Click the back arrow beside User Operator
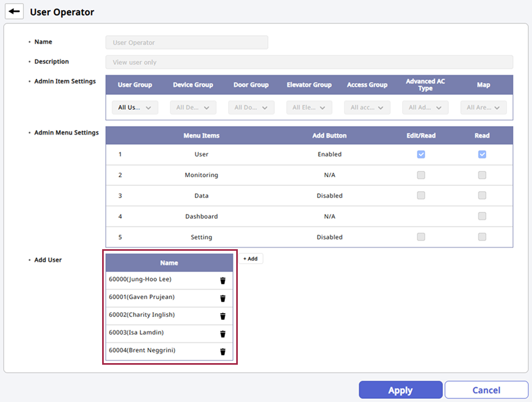Viewport: 532px width, 402px height. pos(14,12)
